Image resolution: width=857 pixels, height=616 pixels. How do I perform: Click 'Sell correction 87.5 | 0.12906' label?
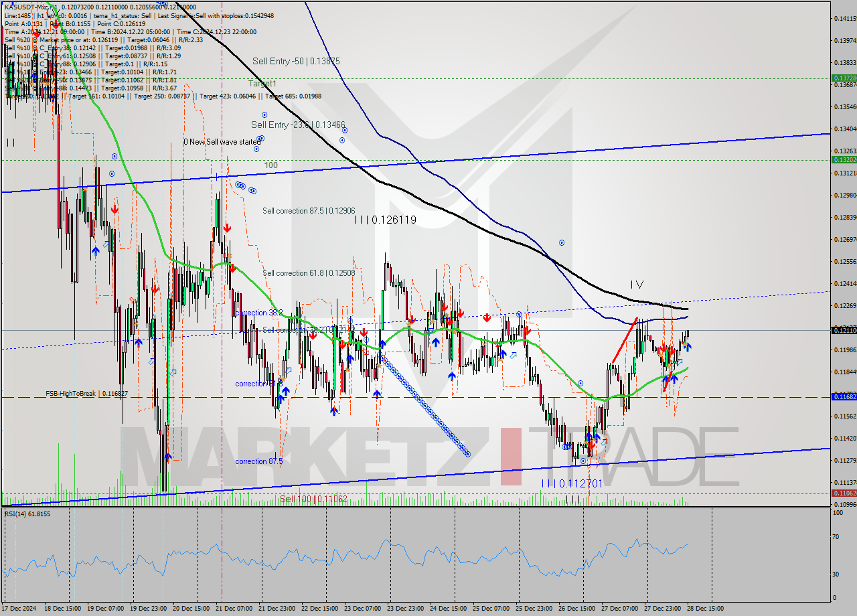309,211
